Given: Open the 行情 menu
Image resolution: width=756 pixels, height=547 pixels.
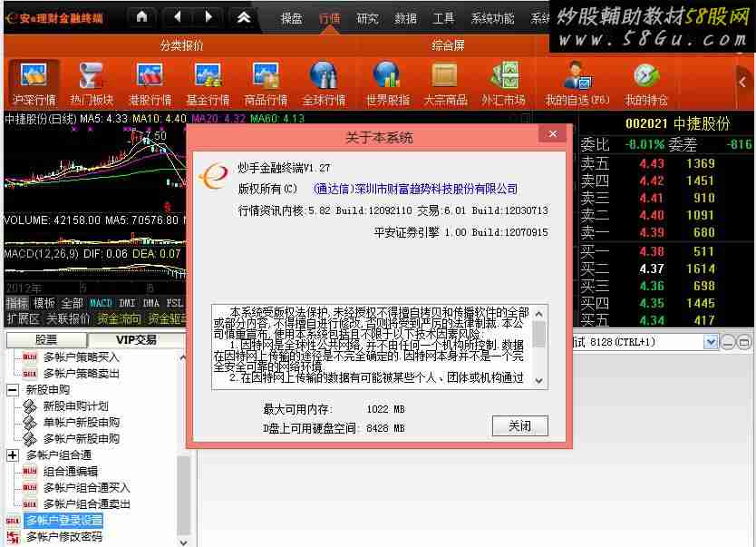Looking at the screenshot, I should point(330,18).
